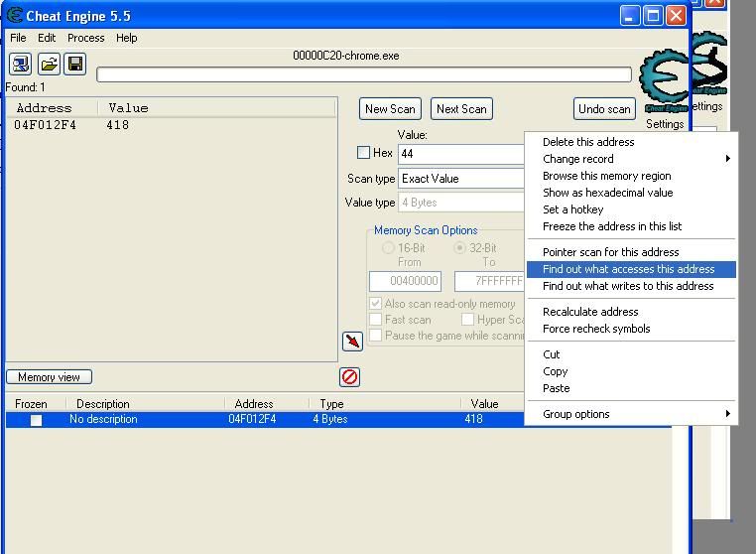Click the New Scan button
This screenshot has width=756, height=554.
390,109
